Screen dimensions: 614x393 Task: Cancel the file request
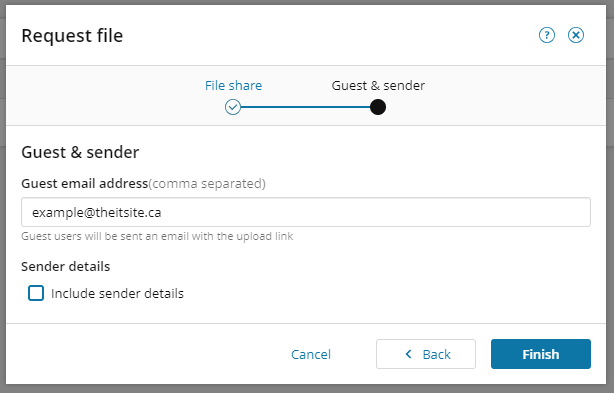pyautogui.click(x=311, y=354)
